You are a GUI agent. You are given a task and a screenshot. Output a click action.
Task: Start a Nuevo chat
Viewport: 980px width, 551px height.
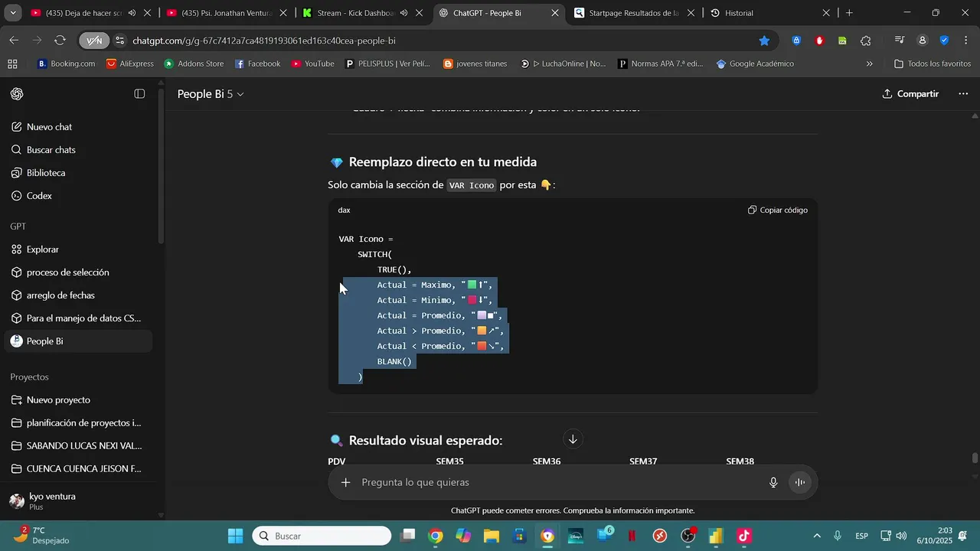pos(49,127)
